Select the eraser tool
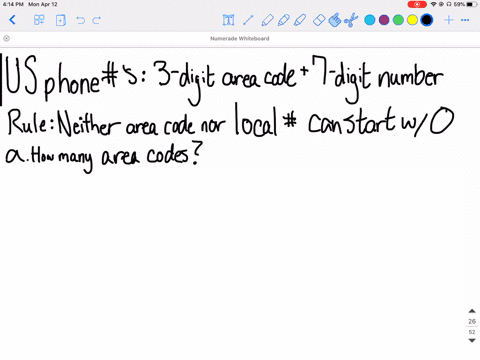The height and width of the screenshot is (360, 480). point(319,20)
